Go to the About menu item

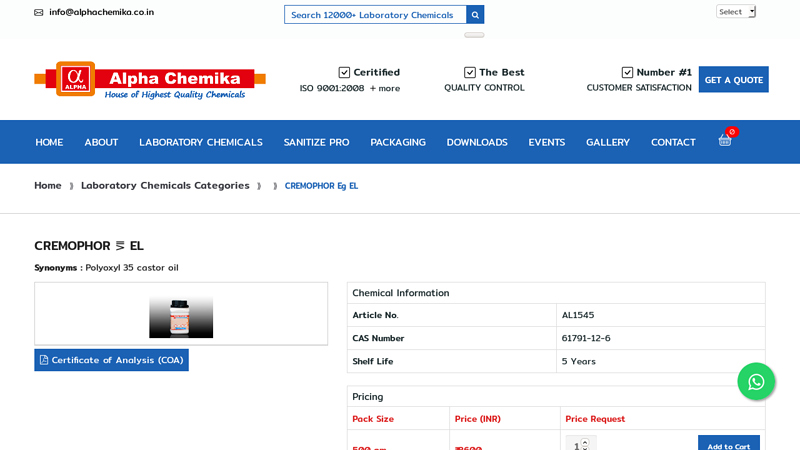101,142
